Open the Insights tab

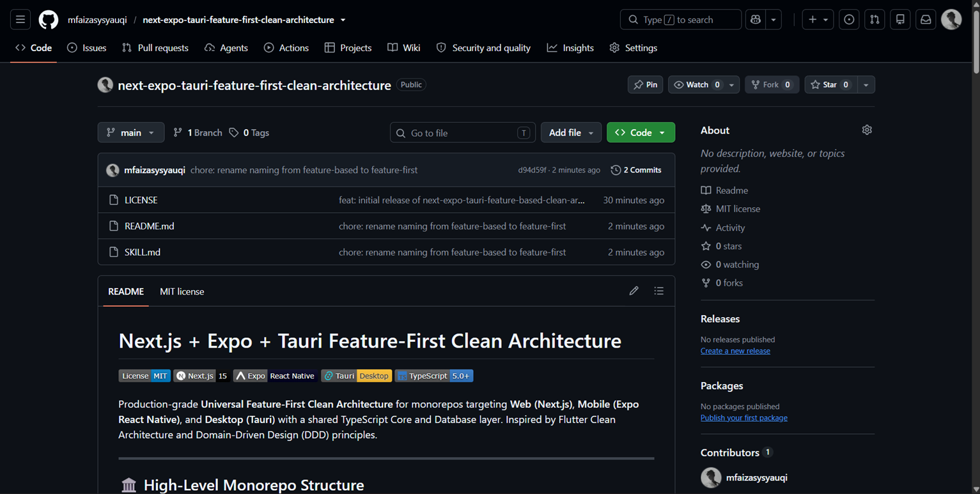click(570, 48)
